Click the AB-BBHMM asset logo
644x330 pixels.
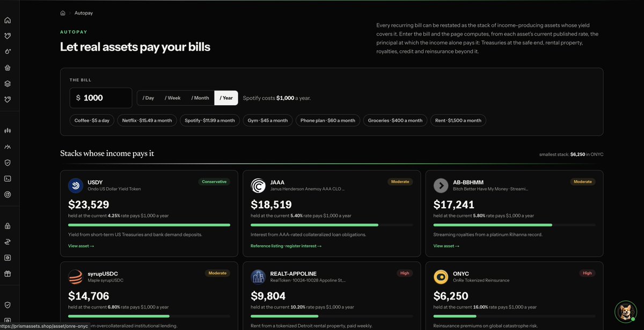coord(441,186)
